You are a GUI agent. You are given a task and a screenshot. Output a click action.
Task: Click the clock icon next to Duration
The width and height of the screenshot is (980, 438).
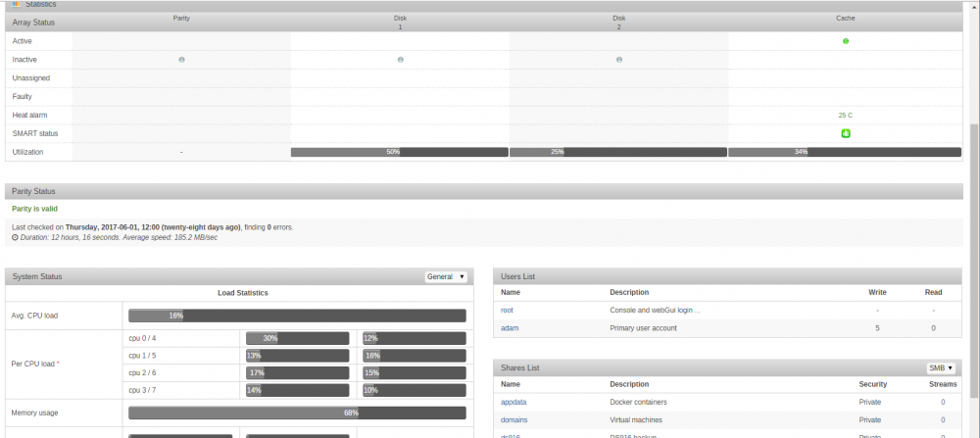pos(15,237)
